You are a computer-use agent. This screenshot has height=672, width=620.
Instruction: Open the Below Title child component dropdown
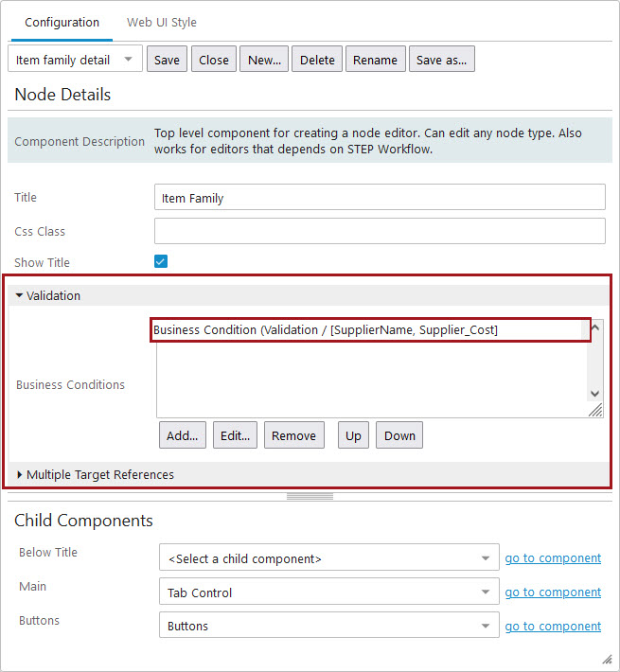(328, 558)
